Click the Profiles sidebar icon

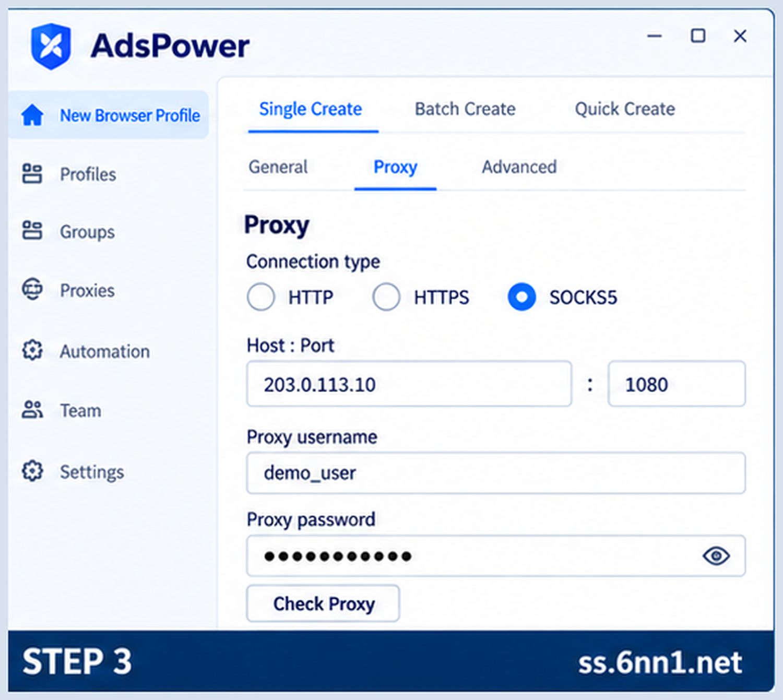pyautogui.click(x=32, y=174)
